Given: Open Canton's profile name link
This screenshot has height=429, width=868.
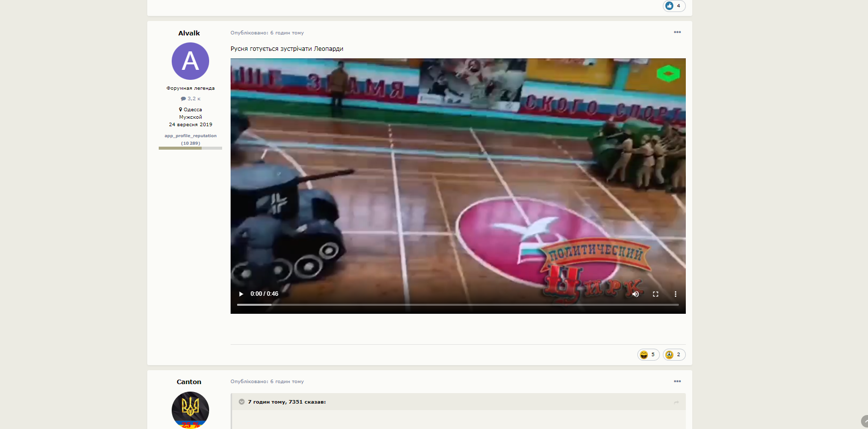Looking at the screenshot, I should click(x=189, y=382).
